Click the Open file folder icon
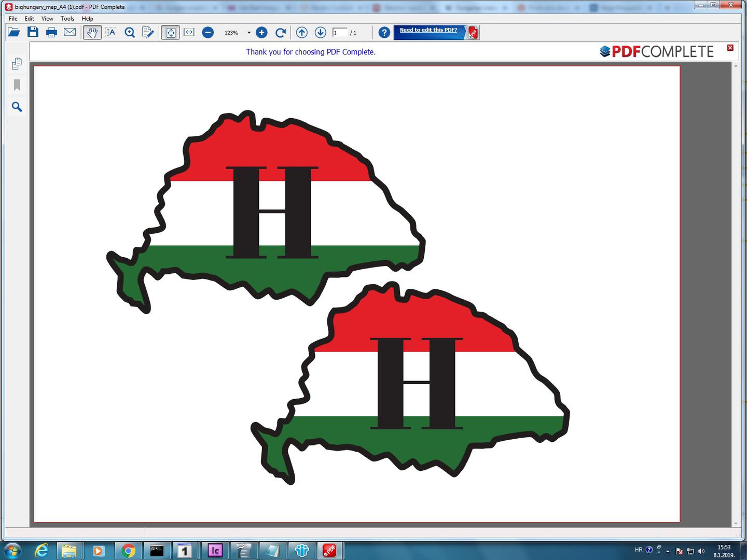 click(14, 33)
